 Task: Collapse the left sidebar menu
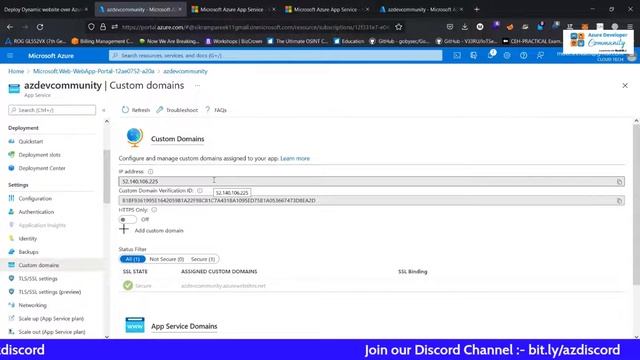click(104, 110)
